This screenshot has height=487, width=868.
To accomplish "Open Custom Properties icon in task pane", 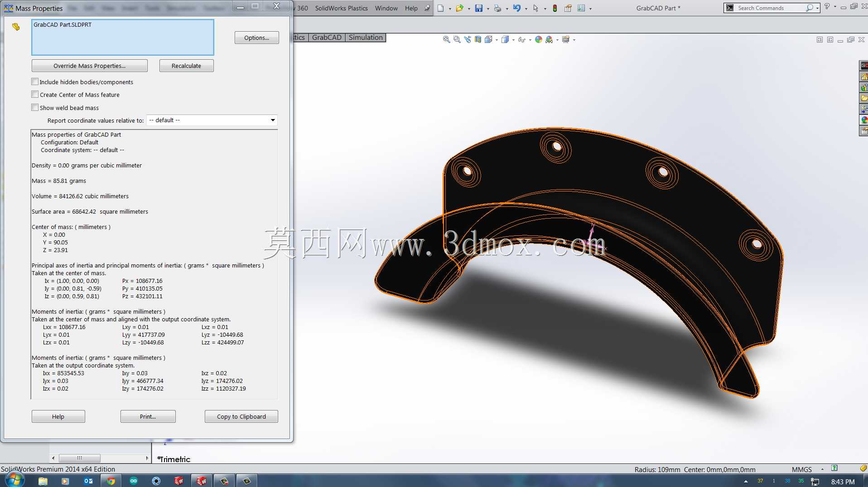I will [864, 131].
